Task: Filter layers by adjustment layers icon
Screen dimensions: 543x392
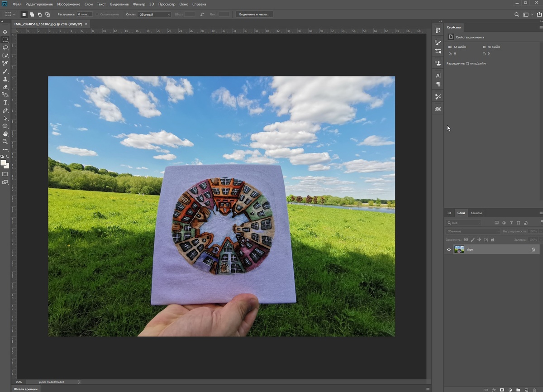Action: 504,223
